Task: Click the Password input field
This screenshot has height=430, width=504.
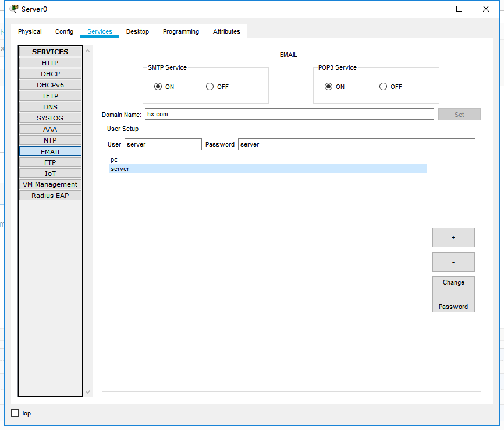Action: (356, 144)
